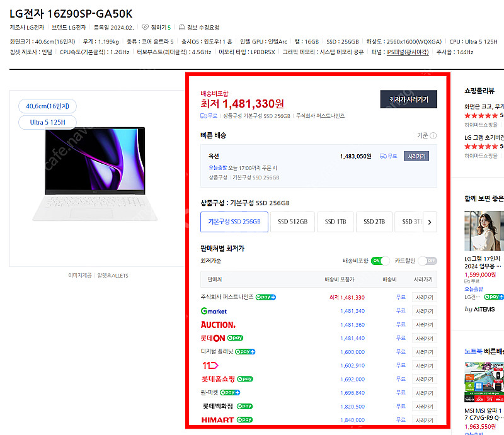The image size is (504, 435).
Task: Select the SSD 2TB option
Action: (374, 222)
